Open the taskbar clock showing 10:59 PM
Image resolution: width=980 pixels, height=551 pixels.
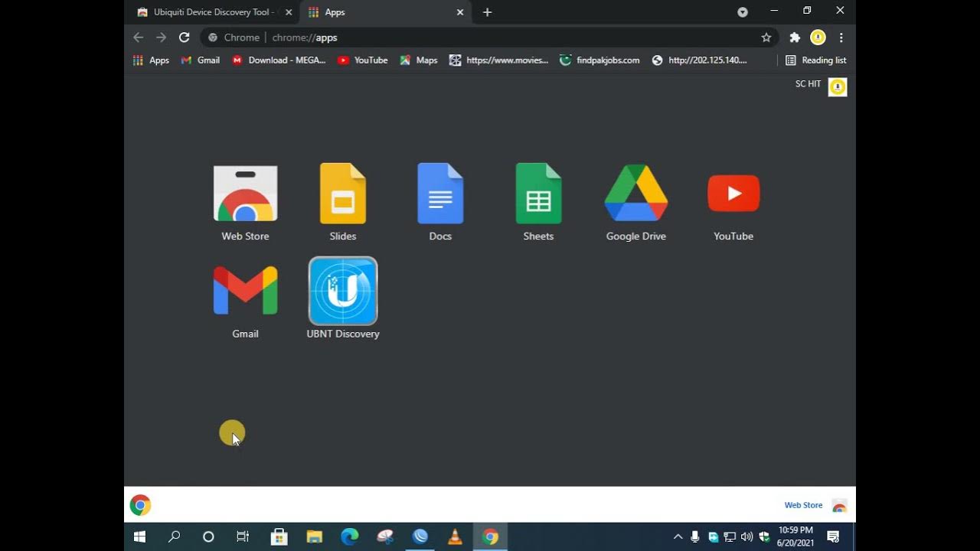795,536
